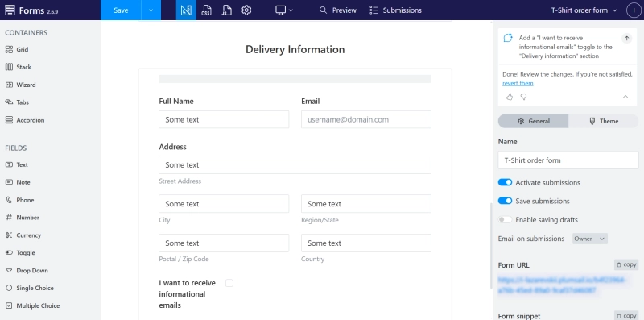The image size is (644, 320).
Task: Open the Email on submissions Owner dropdown
Action: (590, 239)
